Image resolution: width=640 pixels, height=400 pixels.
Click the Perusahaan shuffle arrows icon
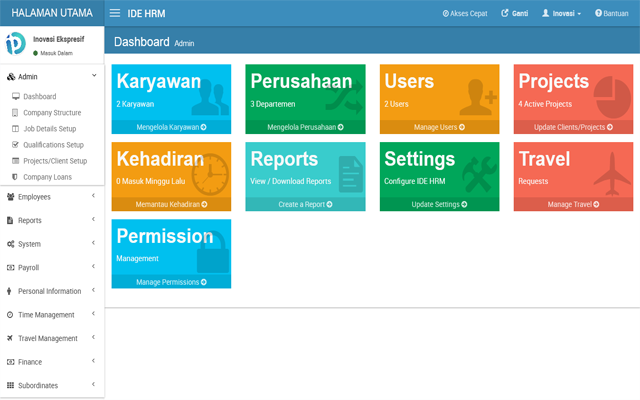click(x=344, y=97)
